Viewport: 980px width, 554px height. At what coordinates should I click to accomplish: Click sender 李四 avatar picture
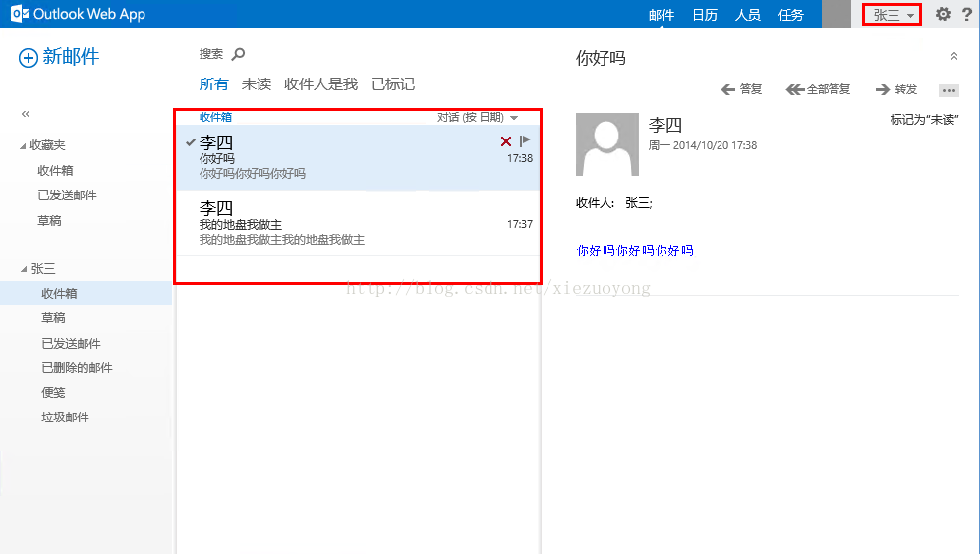pyautogui.click(x=606, y=144)
